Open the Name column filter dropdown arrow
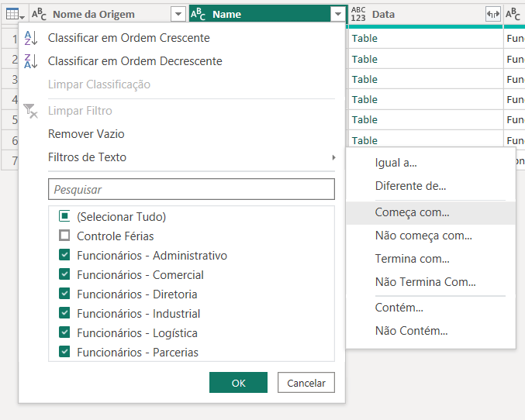 pos(338,14)
